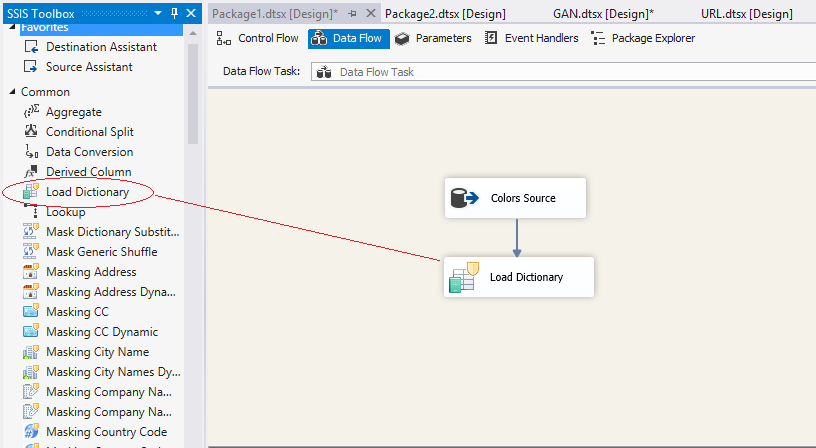The image size is (816, 448).
Task: Close the SSIS Toolbox panel
Action: coord(191,14)
